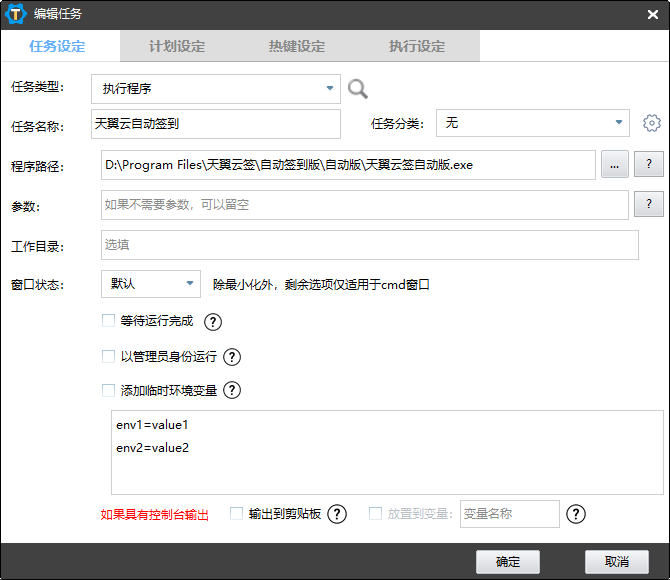Viewport: 670px width, 580px height.
Task: Close the 编辑任务 dialog
Action: click(652, 15)
